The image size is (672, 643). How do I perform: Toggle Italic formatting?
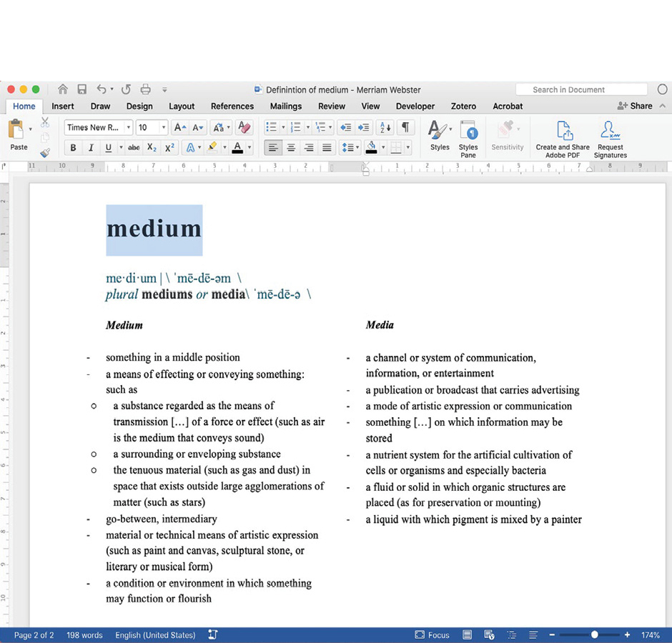coord(91,148)
